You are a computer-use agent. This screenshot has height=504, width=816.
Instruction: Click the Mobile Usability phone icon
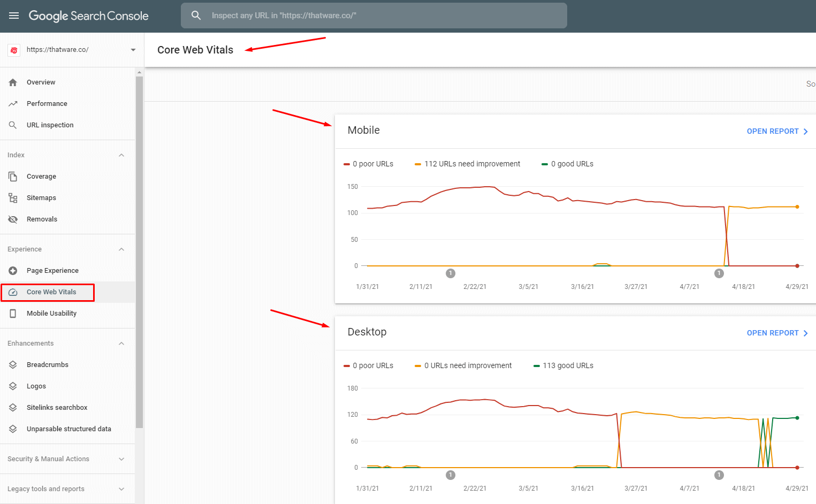click(x=13, y=314)
